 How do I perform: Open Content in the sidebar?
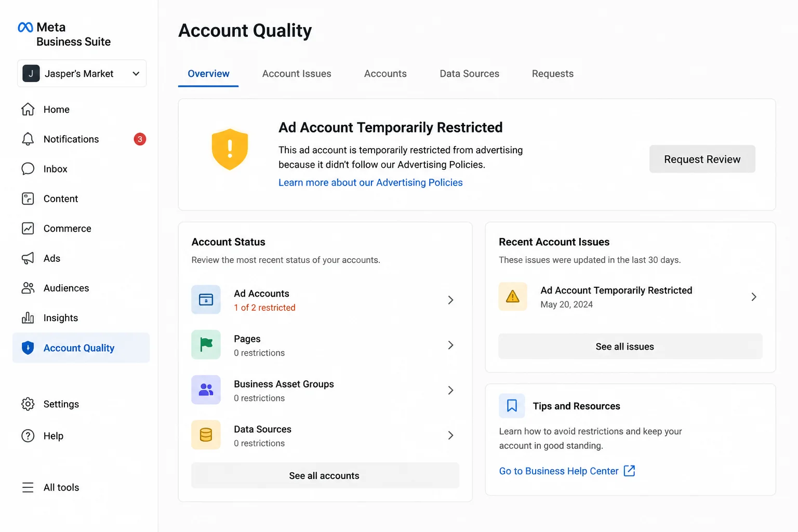click(81, 198)
